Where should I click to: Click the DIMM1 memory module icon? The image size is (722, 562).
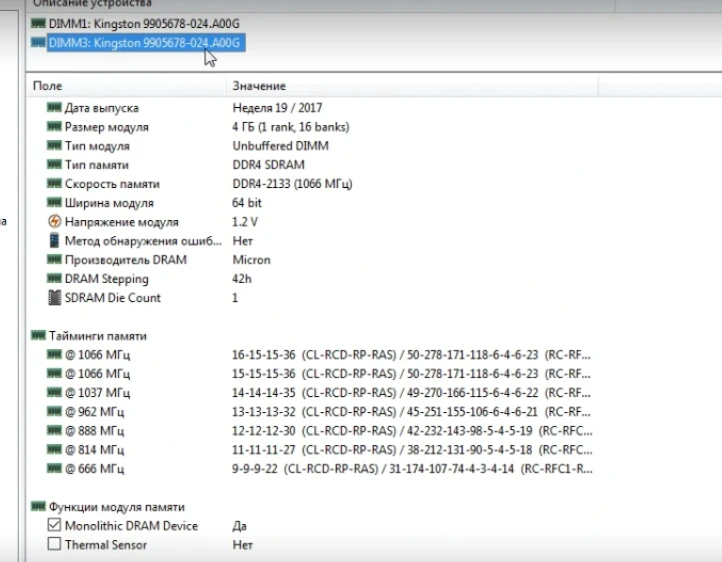point(38,23)
